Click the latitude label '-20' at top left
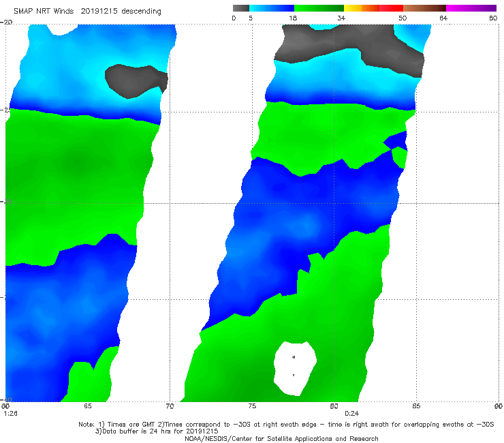The image size is (504, 443). point(6,22)
